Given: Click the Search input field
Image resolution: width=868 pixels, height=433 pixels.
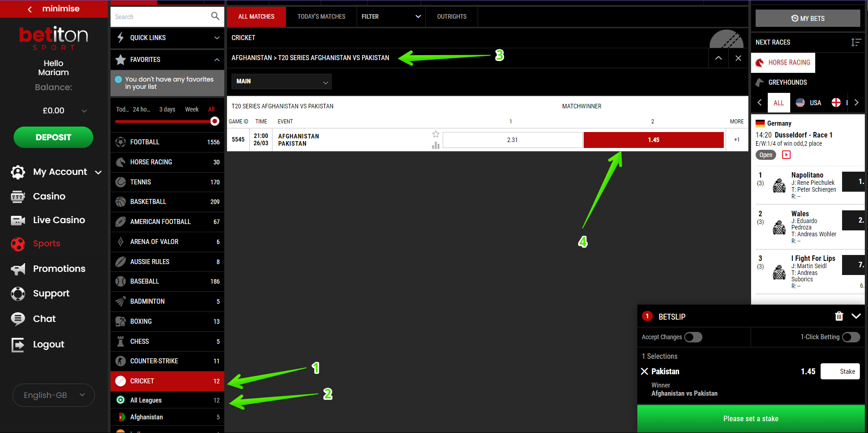Looking at the screenshot, I should coord(160,17).
